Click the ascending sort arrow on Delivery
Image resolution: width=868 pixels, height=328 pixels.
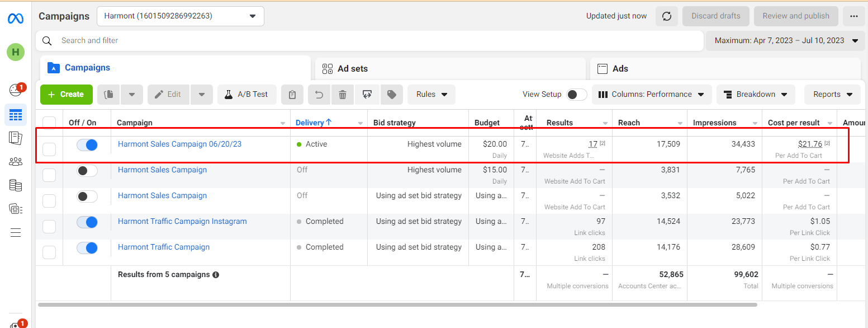tap(329, 123)
